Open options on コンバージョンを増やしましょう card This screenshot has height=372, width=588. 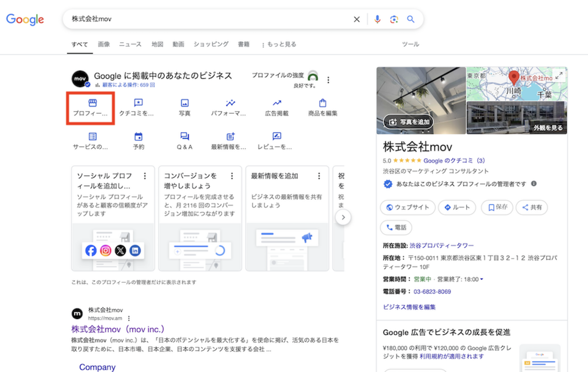[x=232, y=176]
